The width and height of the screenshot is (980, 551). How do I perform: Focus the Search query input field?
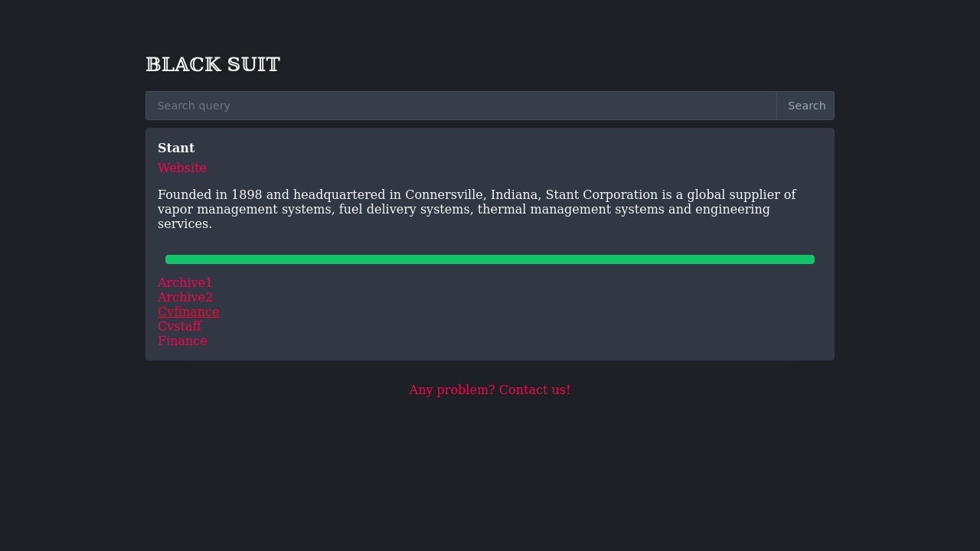coord(461,106)
